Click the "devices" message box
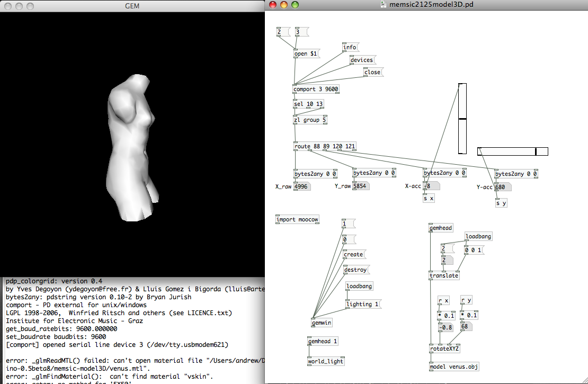The image size is (588, 384). tap(363, 60)
